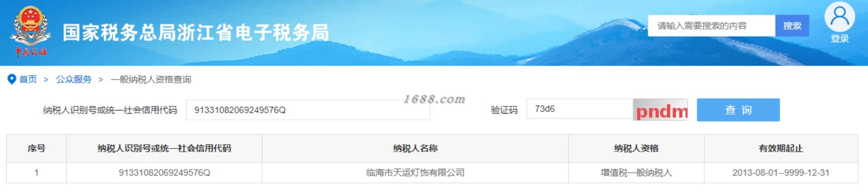
Task: Click the 纳税人名称 column header
Action: pos(415,148)
